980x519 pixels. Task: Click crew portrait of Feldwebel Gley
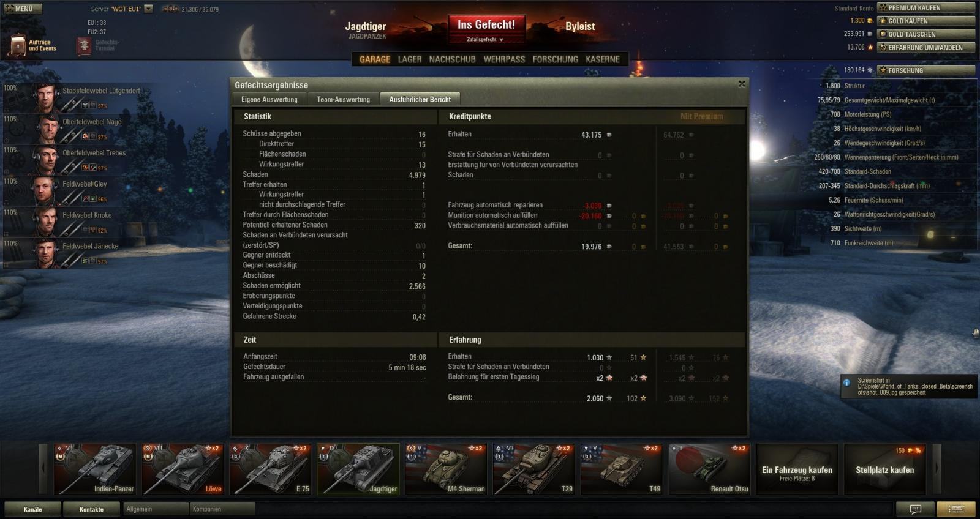click(x=47, y=192)
